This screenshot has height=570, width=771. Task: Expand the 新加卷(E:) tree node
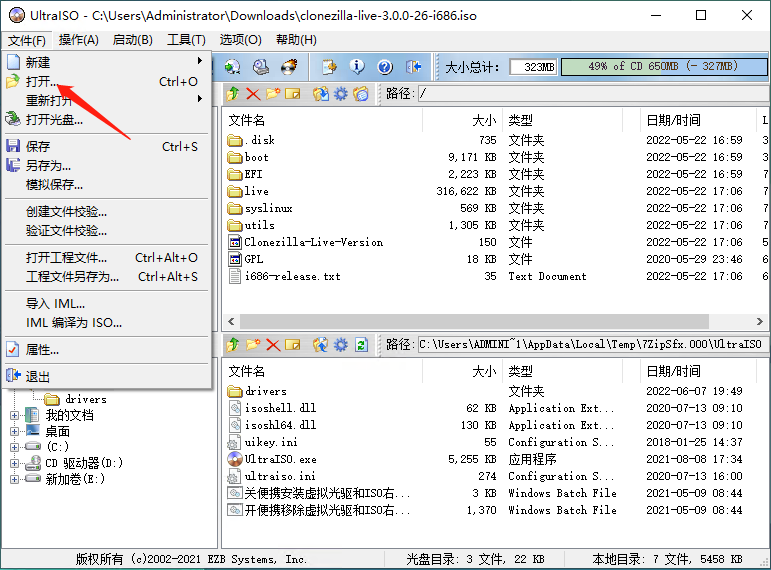tap(14, 479)
